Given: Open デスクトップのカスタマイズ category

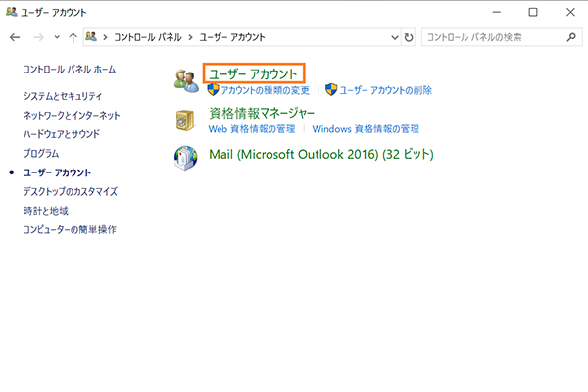Looking at the screenshot, I should pos(71,192).
